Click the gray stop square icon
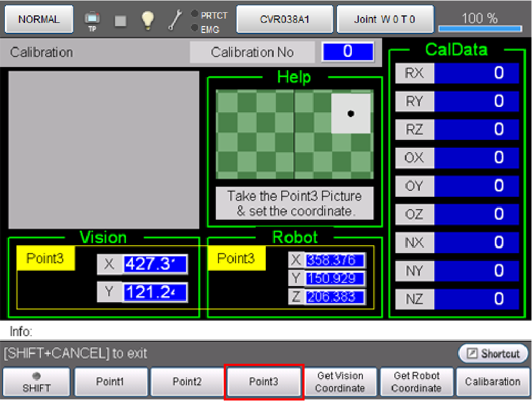532x401 pixels. click(121, 20)
